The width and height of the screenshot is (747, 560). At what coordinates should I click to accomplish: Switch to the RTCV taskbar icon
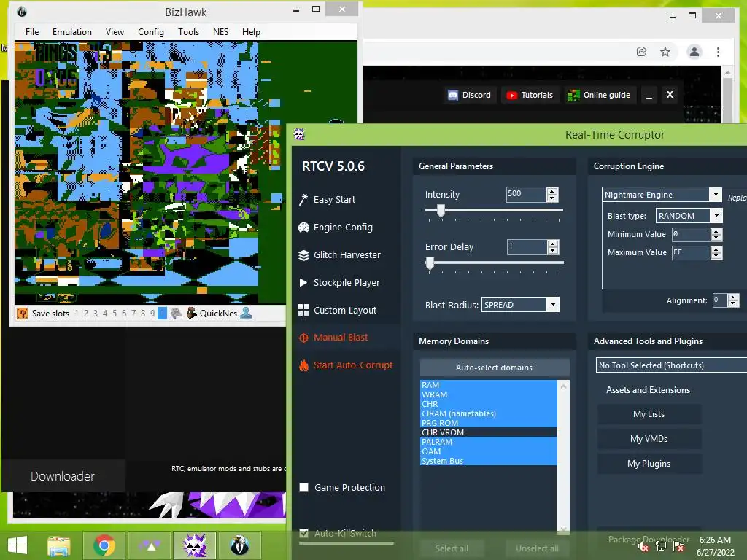pos(195,545)
